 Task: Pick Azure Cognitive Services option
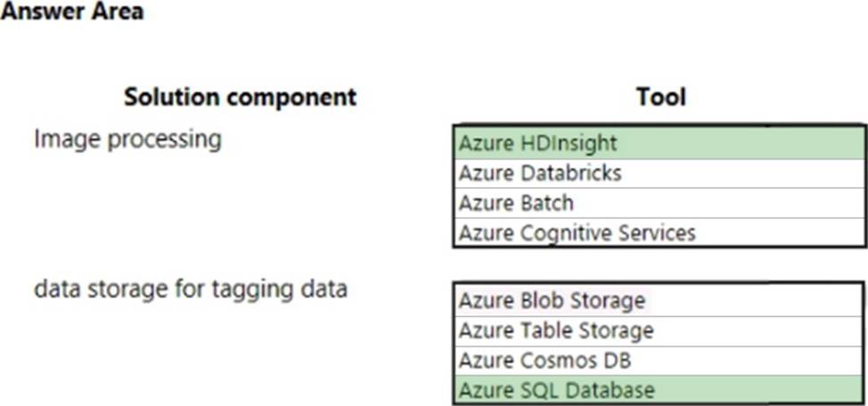[x=659, y=232]
